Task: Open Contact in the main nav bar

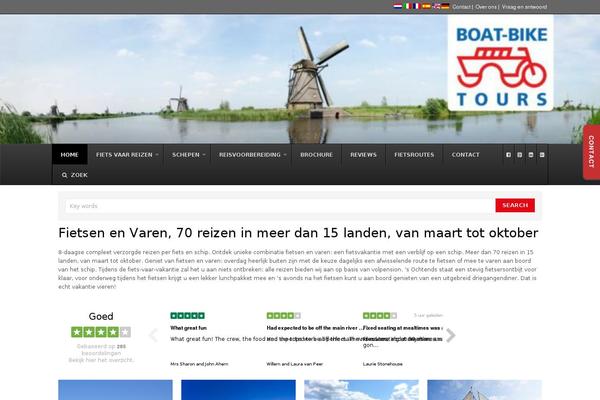Action: [x=465, y=155]
